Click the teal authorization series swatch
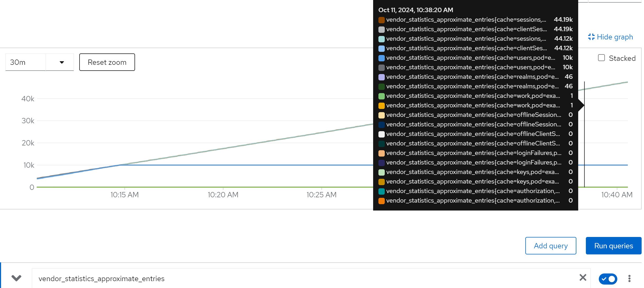The width and height of the screenshot is (644, 288). 381,191
